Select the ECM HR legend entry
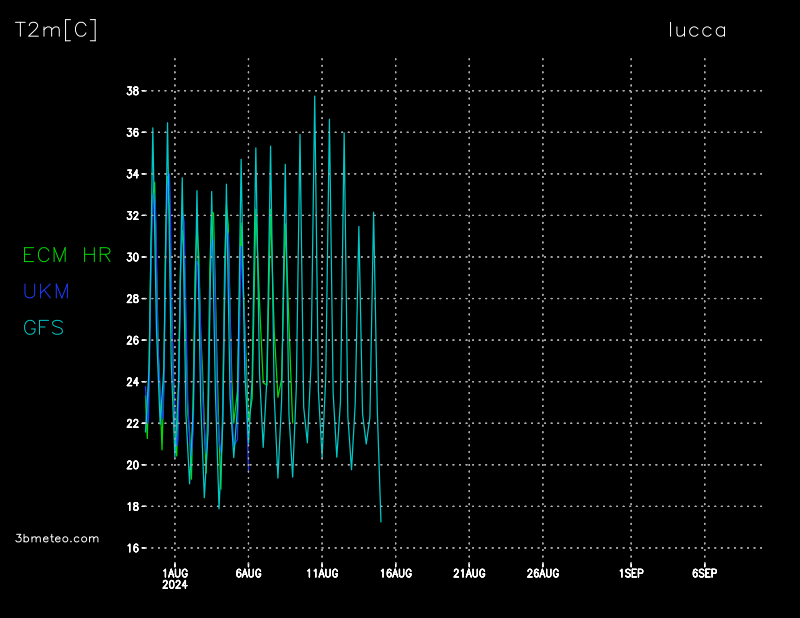Viewport: 800px width, 618px height. [67, 255]
